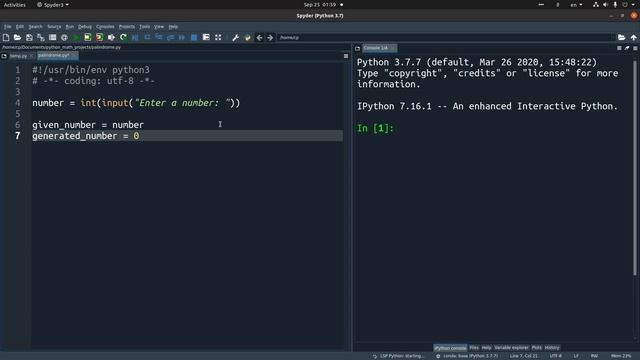The height and width of the screenshot is (360, 640).
Task: Open the Spyder3 application menu in top bar
Action: [x=53, y=5]
